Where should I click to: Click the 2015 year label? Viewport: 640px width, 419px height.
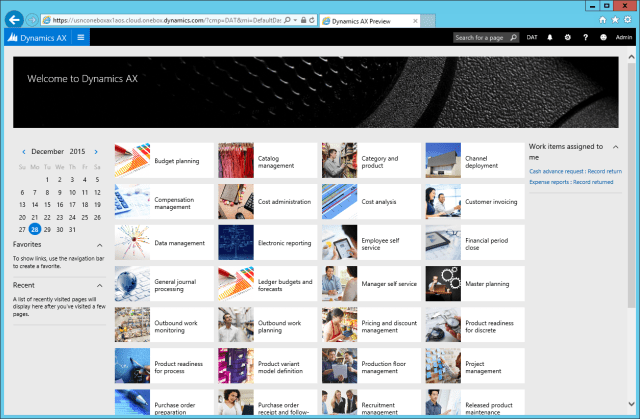77,151
